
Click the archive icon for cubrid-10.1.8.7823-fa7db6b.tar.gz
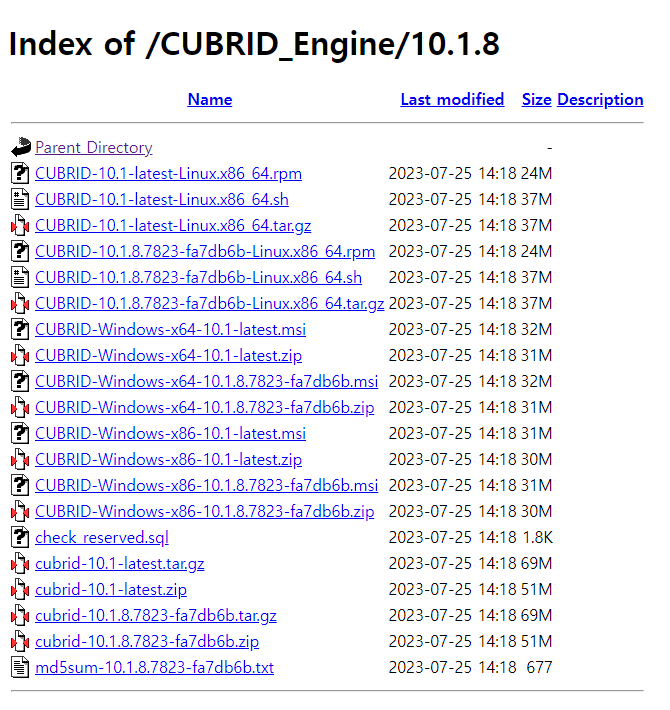click(20, 615)
